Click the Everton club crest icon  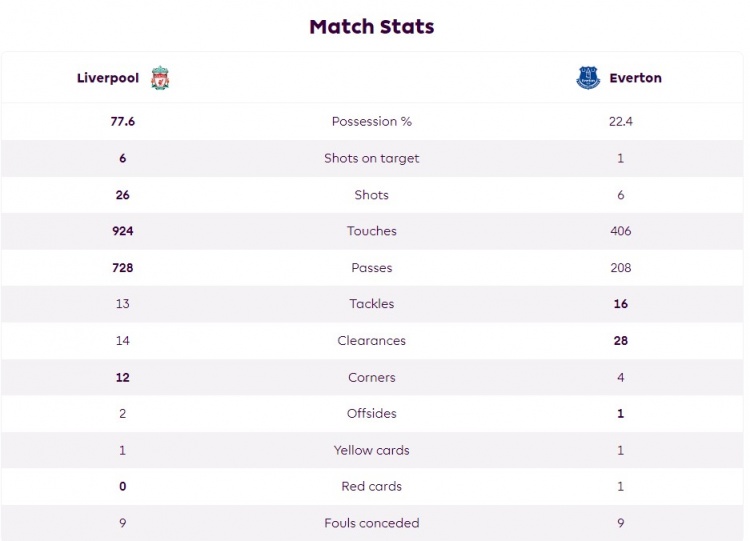(588, 78)
